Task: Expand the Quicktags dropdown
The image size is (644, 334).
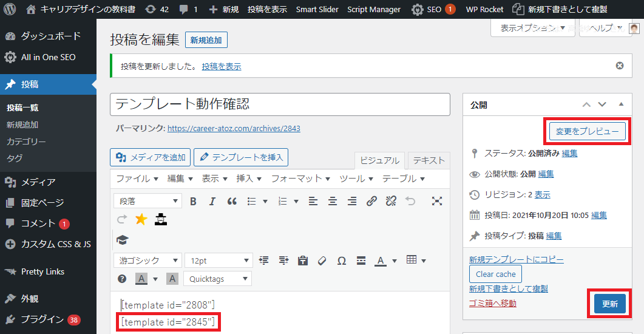Action: pyautogui.click(x=217, y=279)
